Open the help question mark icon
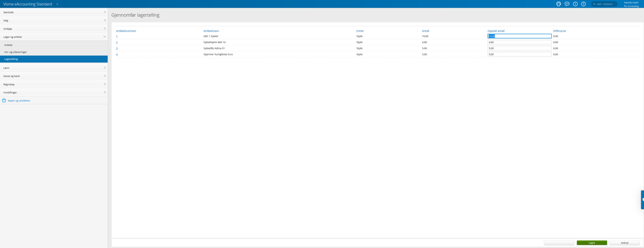Image resolution: width=644 pixels, height=248 pixels. click(583, 4)
